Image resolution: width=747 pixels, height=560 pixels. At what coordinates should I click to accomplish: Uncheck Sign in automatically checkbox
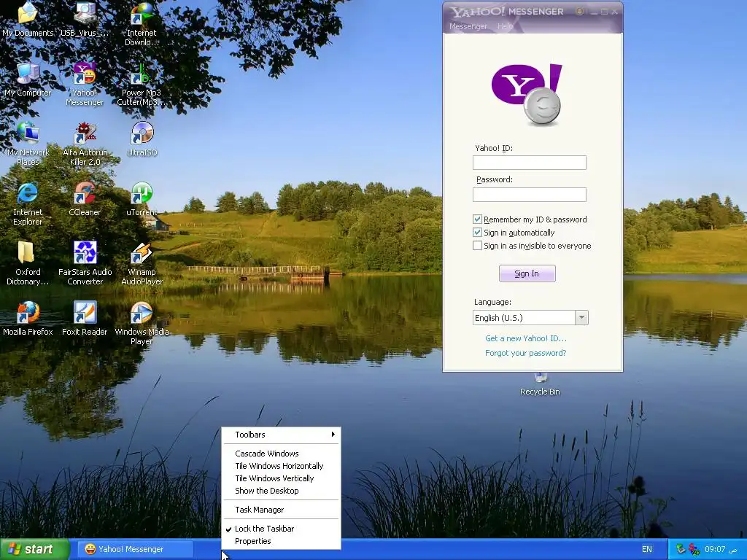pos(477,233)
